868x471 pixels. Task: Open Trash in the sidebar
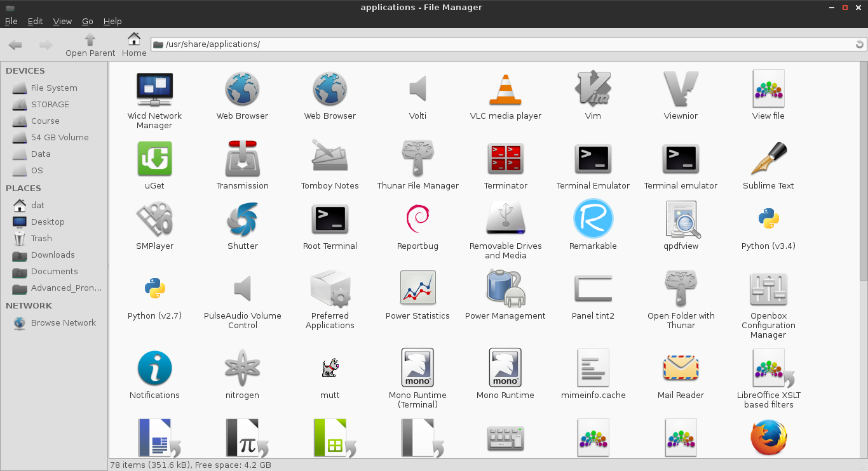(54, 238)
